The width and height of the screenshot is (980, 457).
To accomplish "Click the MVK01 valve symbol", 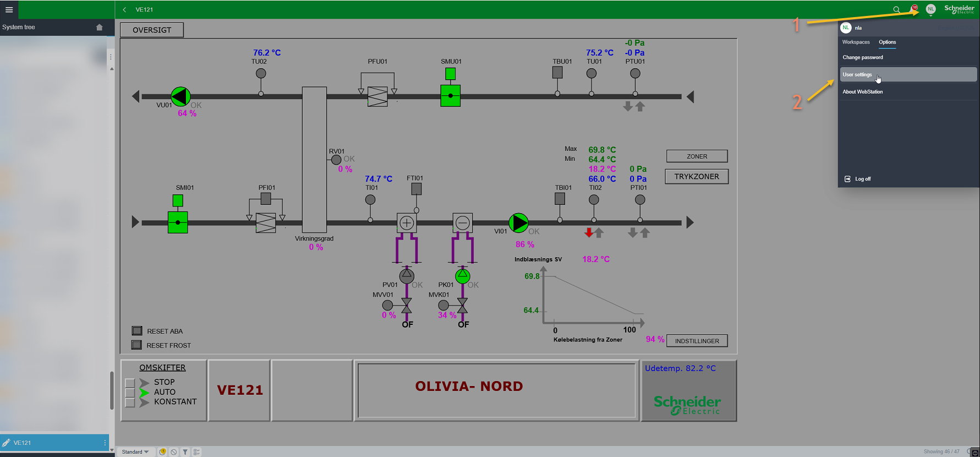I will coord(462,305).
